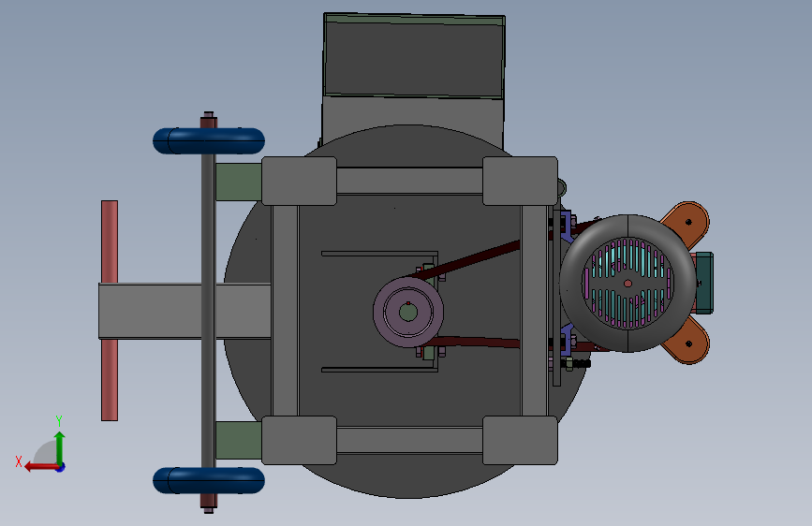Screen dimensions: 812x526
Task: Select the upper-right frame corner block
Action: [x=520, y=182]
